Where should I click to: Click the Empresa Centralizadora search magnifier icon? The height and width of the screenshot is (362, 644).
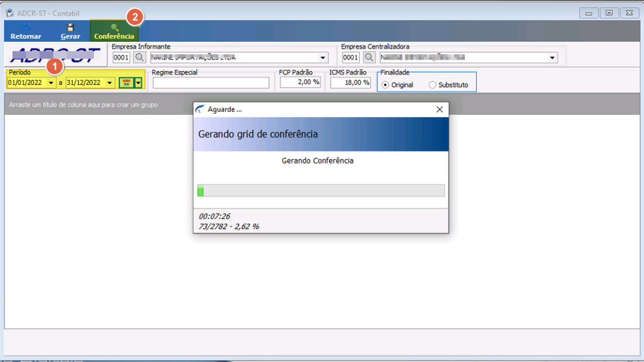(x=369, y=58)
